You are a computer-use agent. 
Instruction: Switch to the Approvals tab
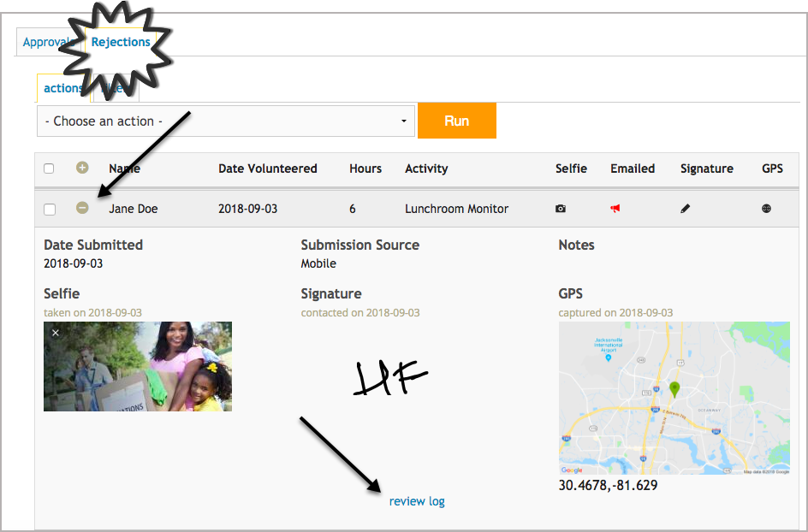tap(48, 42)
